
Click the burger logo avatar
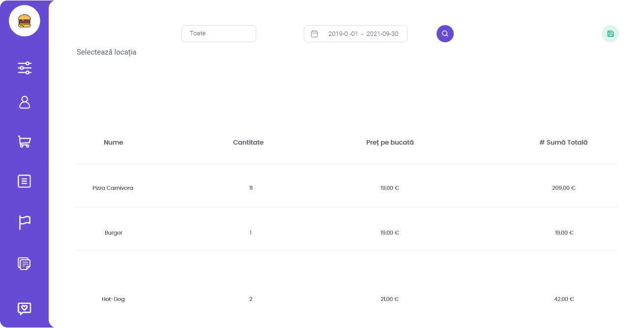[25, 21]
